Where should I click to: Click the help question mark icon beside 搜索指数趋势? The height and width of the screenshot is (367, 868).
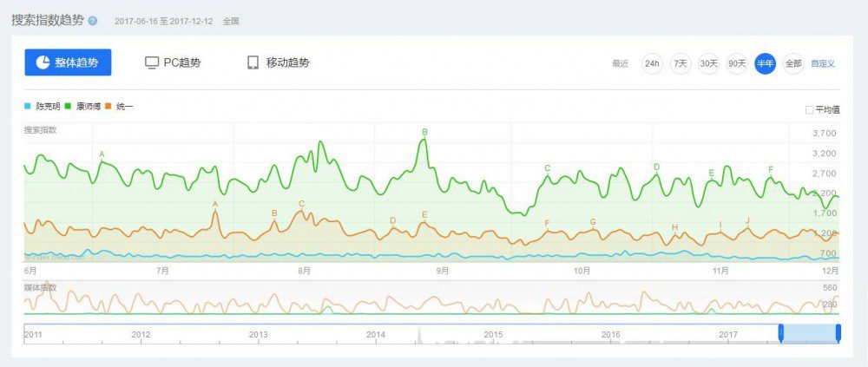pos(93,20)
